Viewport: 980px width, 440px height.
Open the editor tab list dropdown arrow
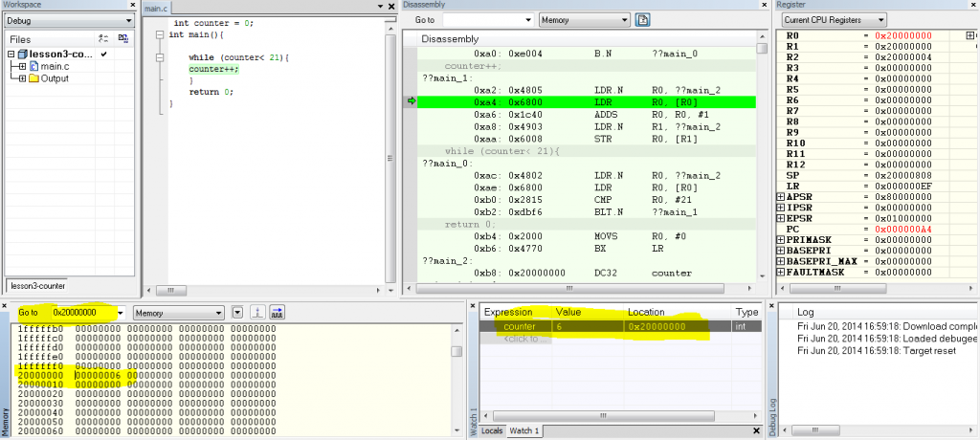coord(380,7)
